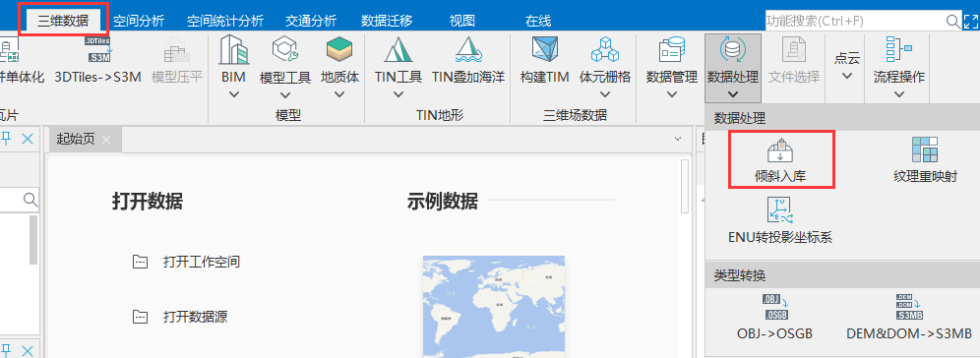Close the 起始页 tab

pos(106,140)
